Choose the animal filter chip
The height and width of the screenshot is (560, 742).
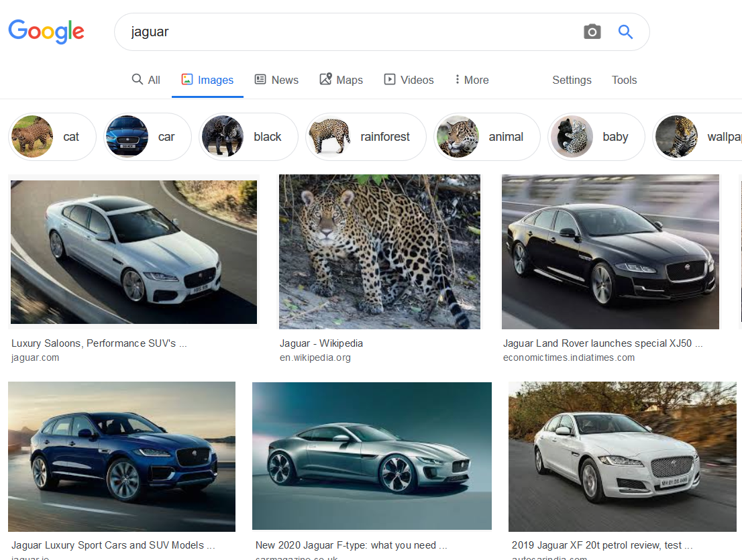(x=487, y=137)
